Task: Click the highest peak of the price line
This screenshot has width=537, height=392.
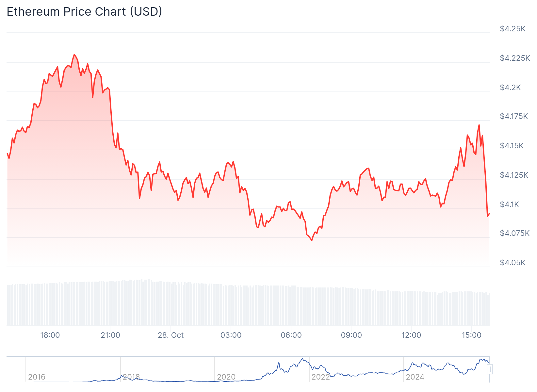Action: click(x=74, y=55)
